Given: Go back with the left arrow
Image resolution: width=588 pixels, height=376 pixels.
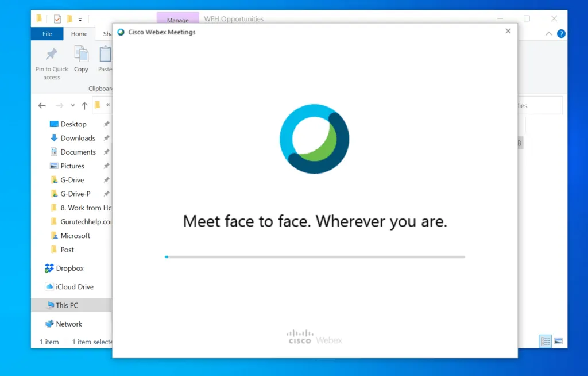Looking at the screenshot, I should [x=42, y=106].
